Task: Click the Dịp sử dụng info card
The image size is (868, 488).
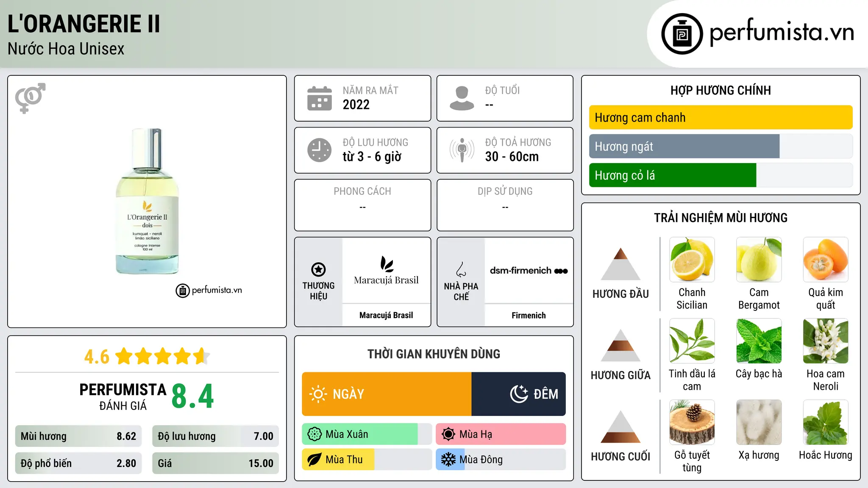Action: tap(505, 205)
